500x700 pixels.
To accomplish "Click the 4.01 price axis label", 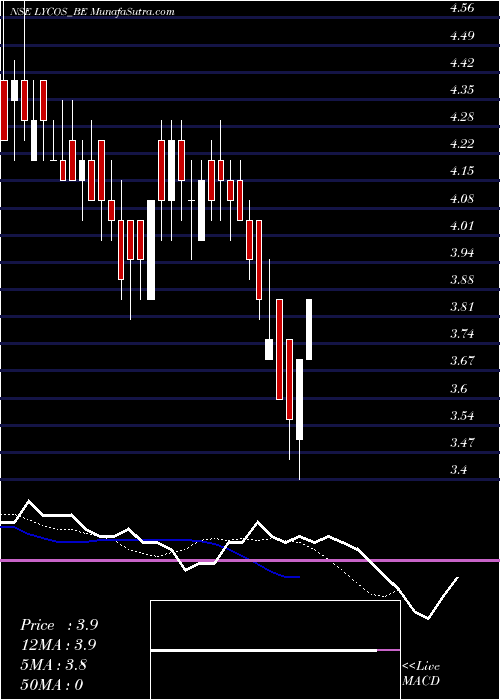I will click(x=463, y=225).
